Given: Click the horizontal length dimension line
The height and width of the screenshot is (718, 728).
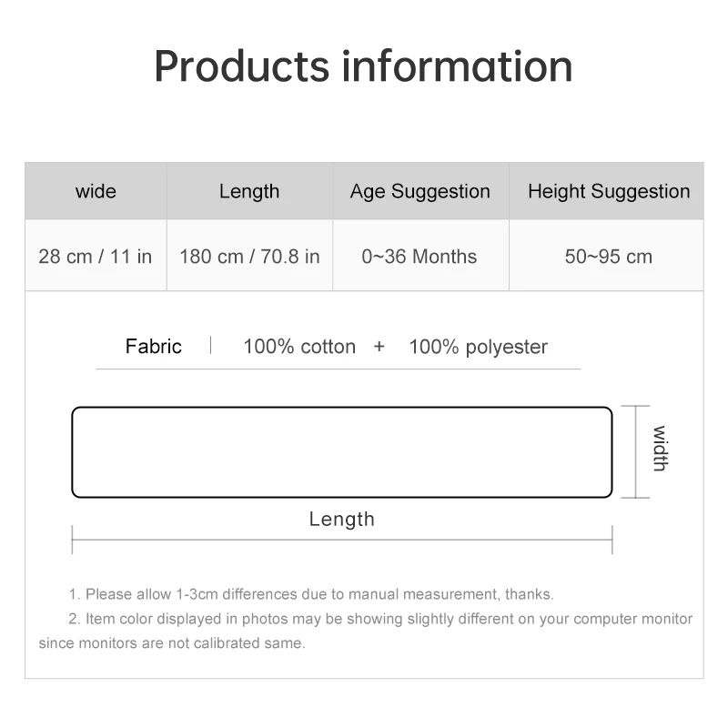Looking at the screenshot, I should (x=341, y=539).
